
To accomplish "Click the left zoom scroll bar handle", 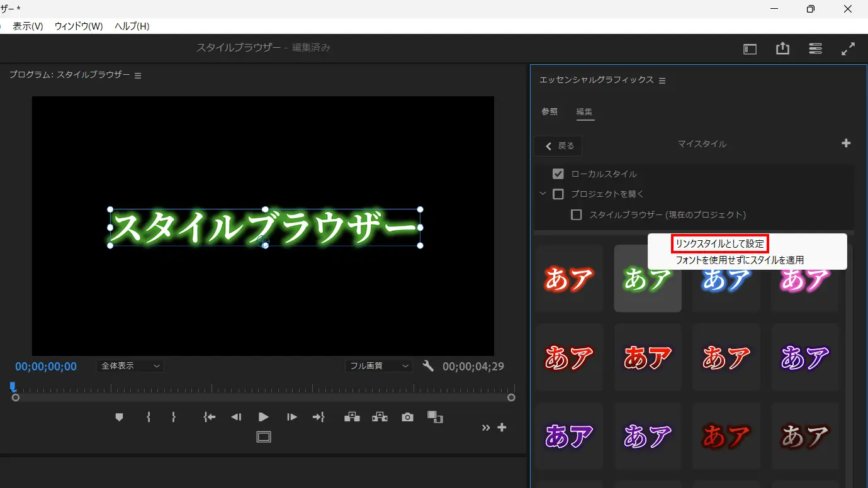I will click(16, 397).
